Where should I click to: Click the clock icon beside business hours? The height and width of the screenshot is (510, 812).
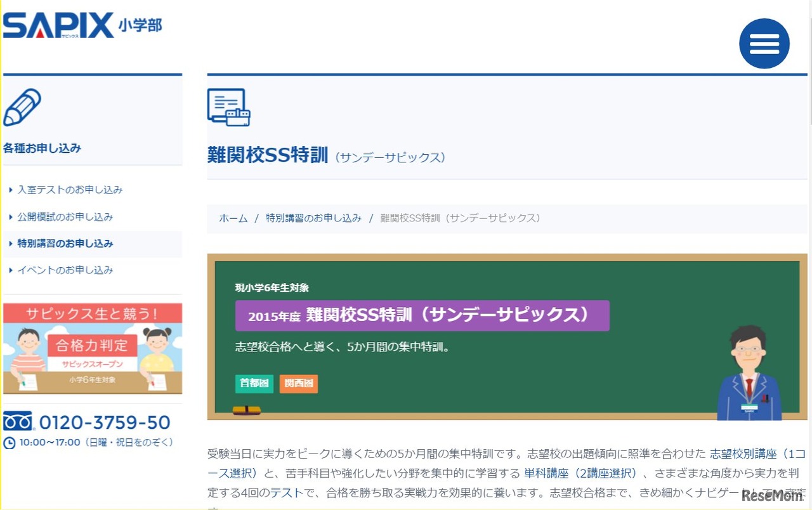9,442
